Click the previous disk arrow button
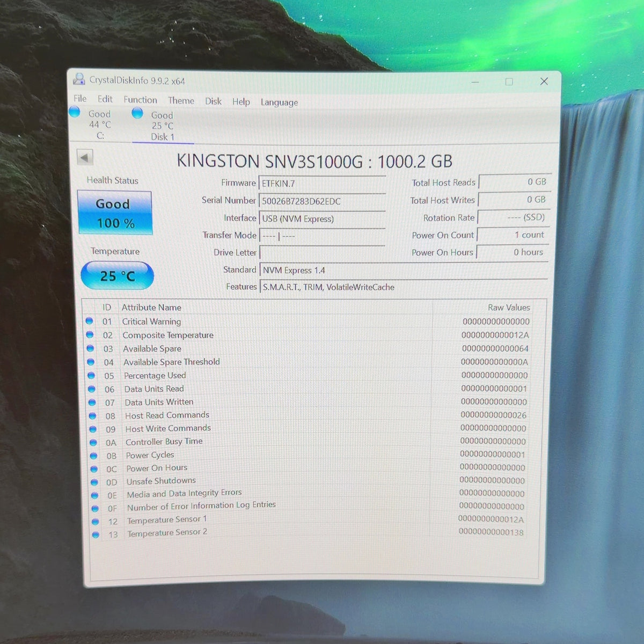 (85, 158)
